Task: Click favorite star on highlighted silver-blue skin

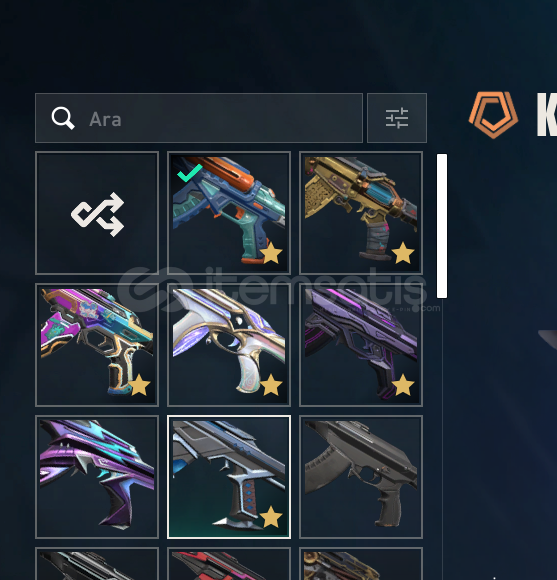Action: pyautogui.click(x=271, y=517)
